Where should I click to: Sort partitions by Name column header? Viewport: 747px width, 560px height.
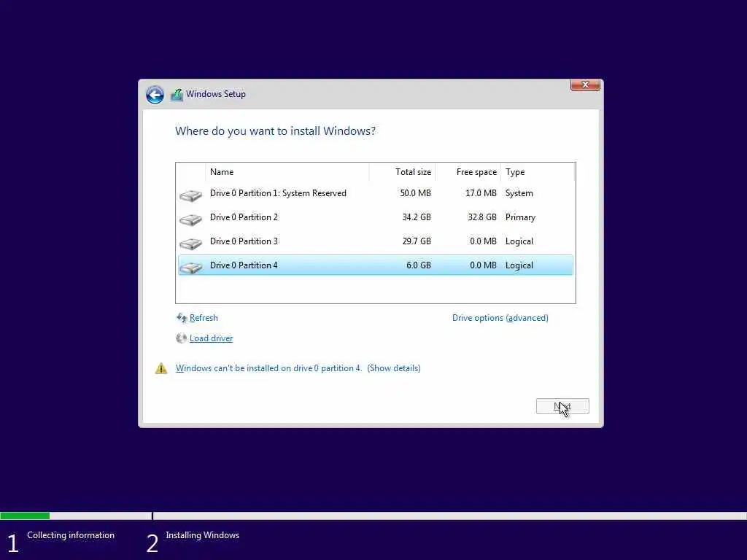tap(287, 172)
